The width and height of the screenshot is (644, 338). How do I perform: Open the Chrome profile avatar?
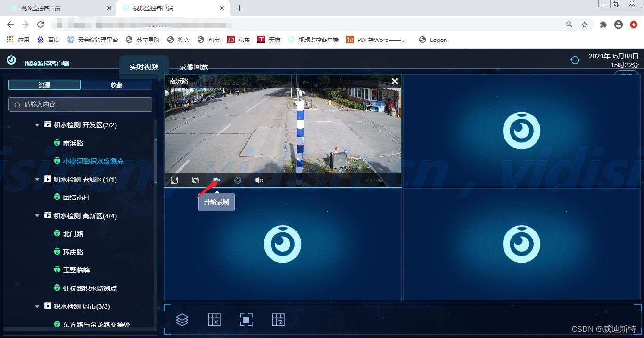pyautogui.click(x=619, y=25)
